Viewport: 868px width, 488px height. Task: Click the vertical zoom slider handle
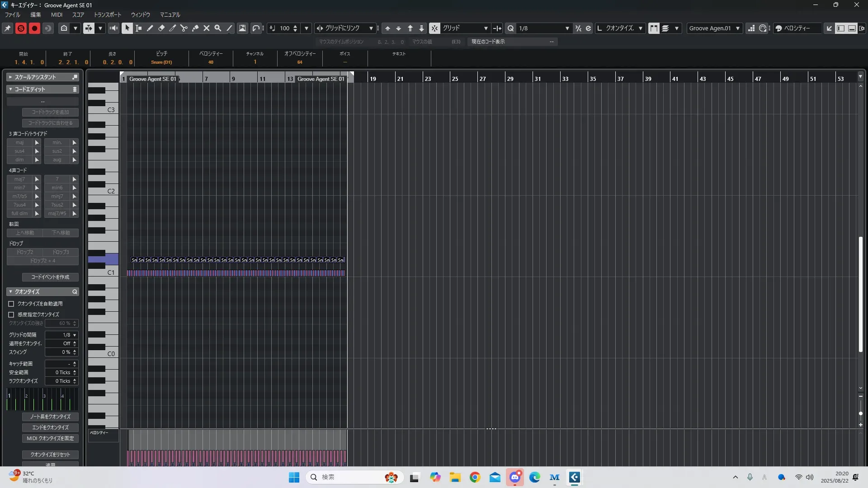(x=860, y=413)
